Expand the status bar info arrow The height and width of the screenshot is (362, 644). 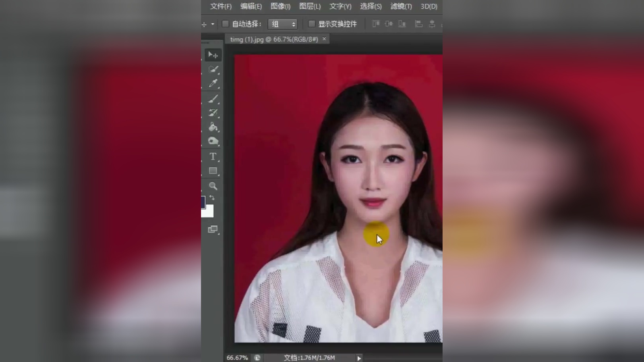pos(359,358)
